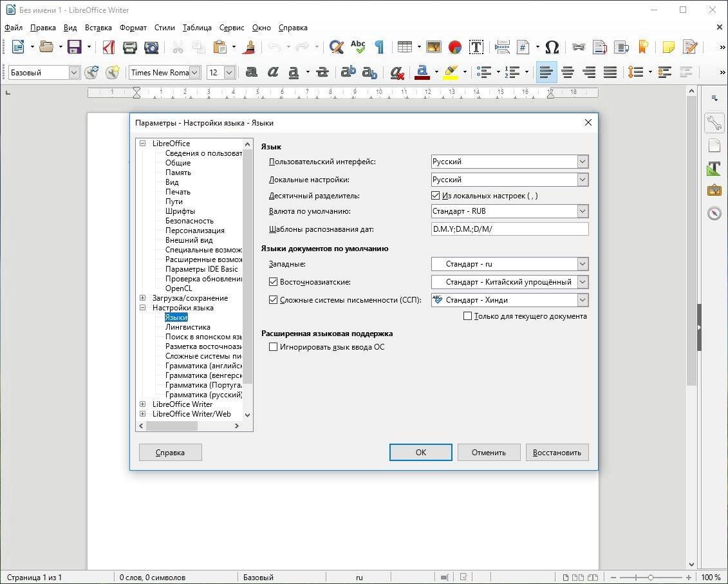Toggle the Сложные системы письменности checkbox
The image size is (728, 584).
coord(273,300)
